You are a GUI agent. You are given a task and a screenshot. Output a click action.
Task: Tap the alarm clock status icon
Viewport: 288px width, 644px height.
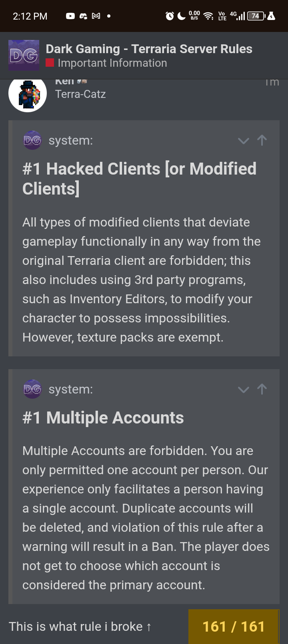click(170, 16)
